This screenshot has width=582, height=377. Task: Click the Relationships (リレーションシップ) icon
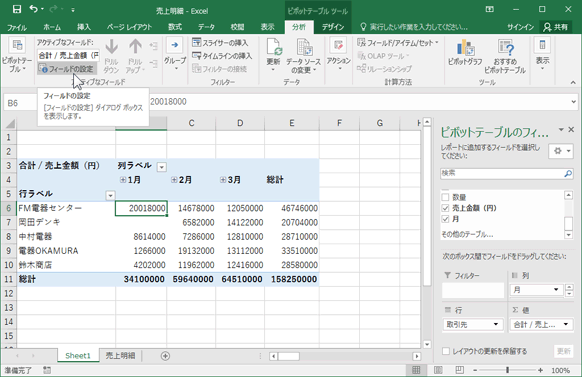[x=385, y=69]
